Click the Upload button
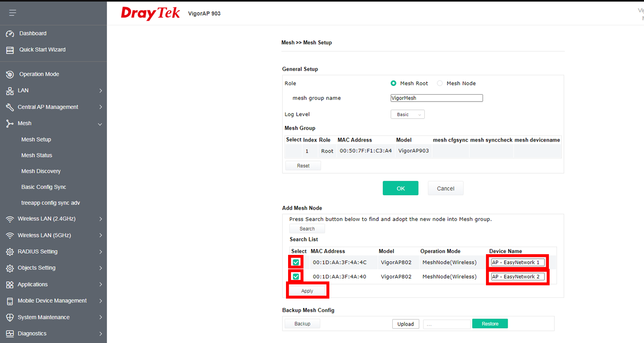The height and width of the screenshot is (343, 644). 406,324
